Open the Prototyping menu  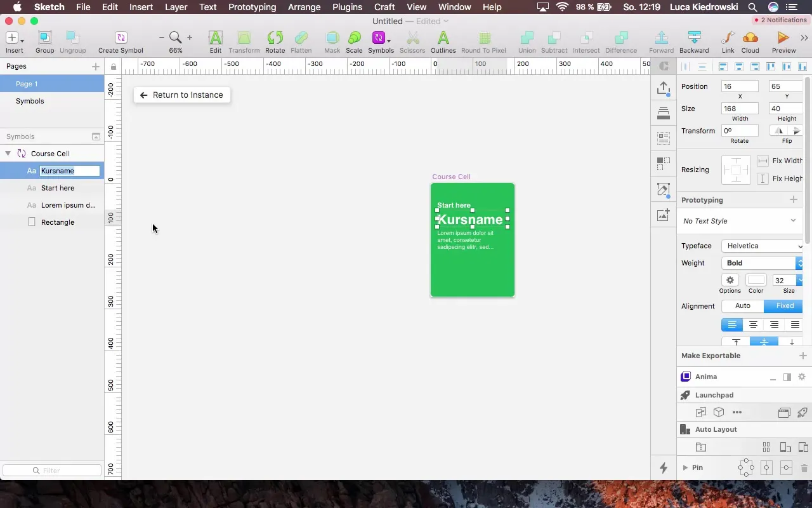tap(252, 7)
